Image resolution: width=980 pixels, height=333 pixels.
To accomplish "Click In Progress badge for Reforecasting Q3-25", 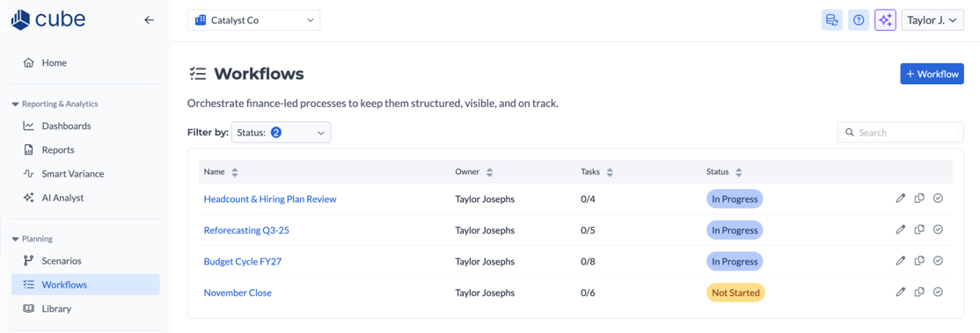I will 735,230.
